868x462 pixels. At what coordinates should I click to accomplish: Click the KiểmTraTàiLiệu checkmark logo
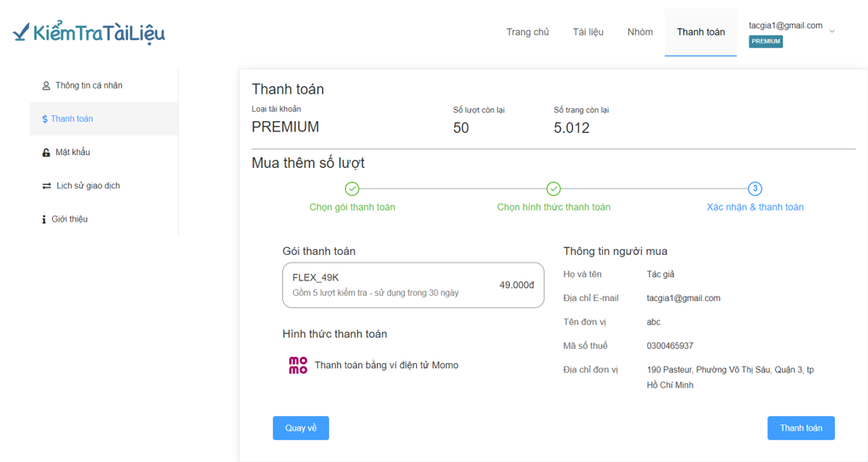coord(89,32)
